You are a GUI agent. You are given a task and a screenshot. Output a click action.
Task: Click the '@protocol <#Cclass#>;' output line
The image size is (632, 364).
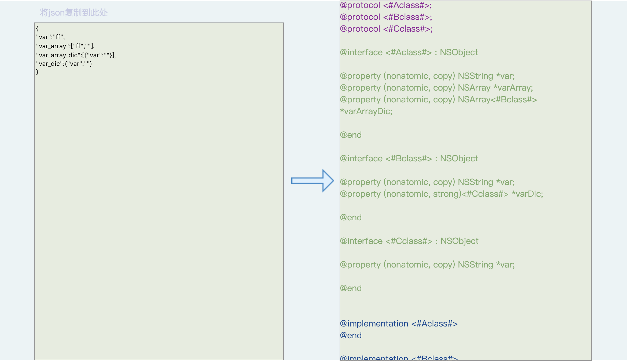(x=386, y=29)
